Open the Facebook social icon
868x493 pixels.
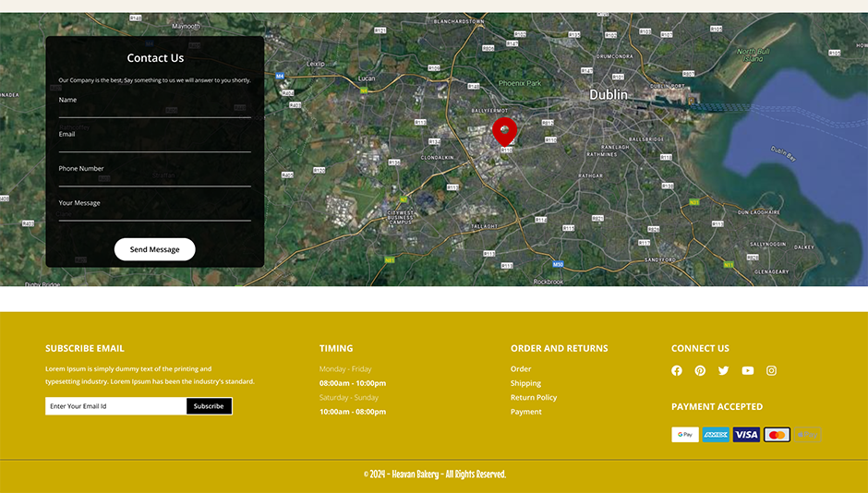[x=677, y=371]
